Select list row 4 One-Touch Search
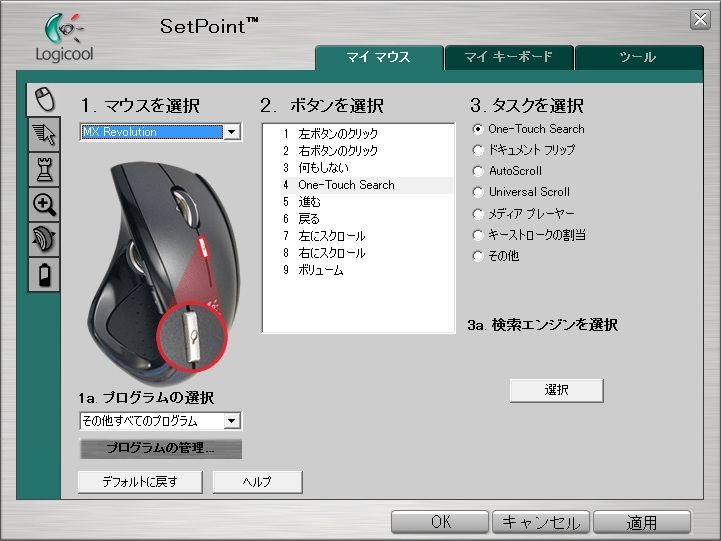Viewport: 721px width, 541px height. [367, 185]
